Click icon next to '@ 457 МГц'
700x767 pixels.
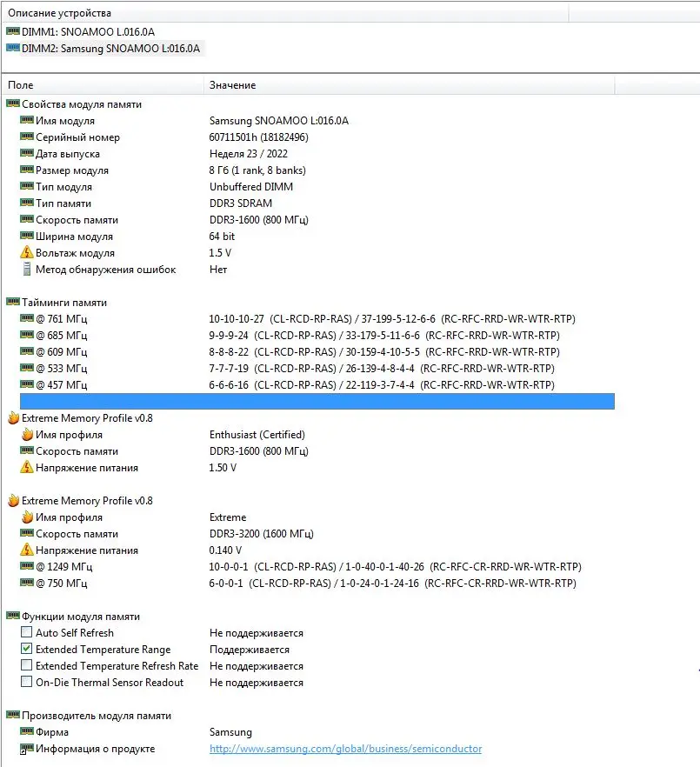tap(26, 384)
